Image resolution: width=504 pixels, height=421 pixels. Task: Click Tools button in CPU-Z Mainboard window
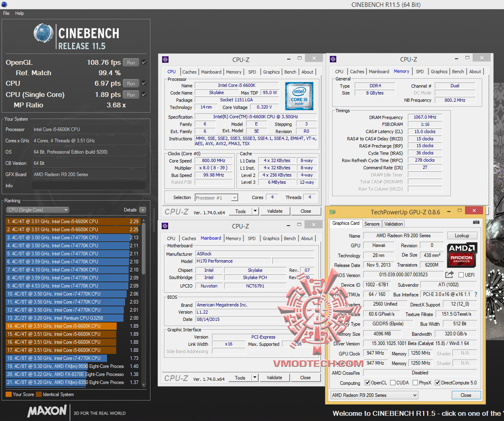pos(240,378)
